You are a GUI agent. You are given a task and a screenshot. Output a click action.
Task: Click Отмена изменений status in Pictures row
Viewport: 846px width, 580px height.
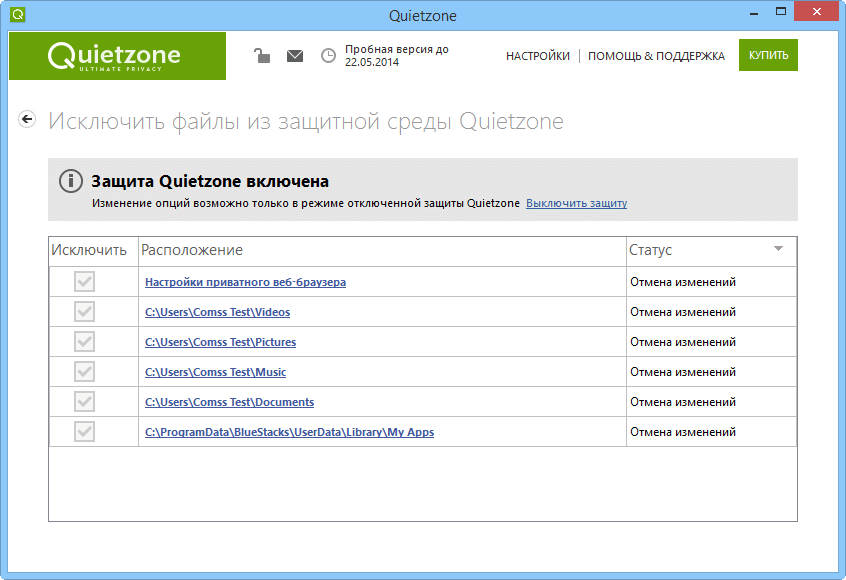point(683,342)
